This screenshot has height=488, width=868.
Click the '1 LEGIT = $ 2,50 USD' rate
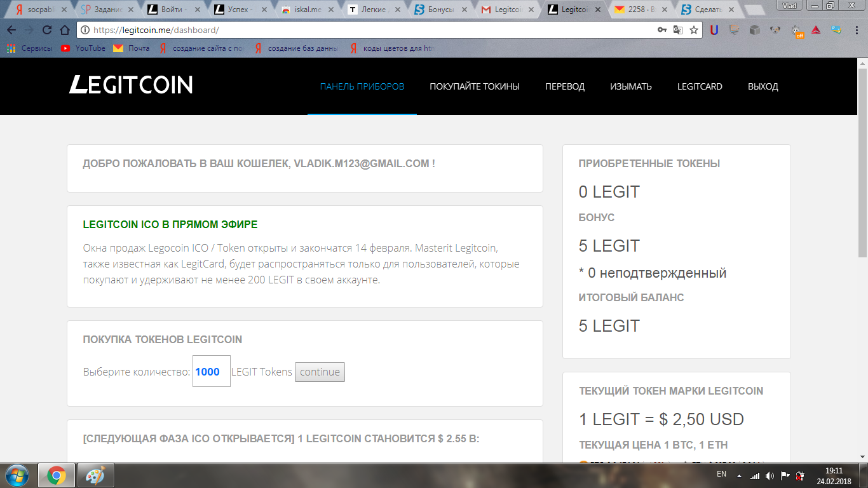click(661, 419)
